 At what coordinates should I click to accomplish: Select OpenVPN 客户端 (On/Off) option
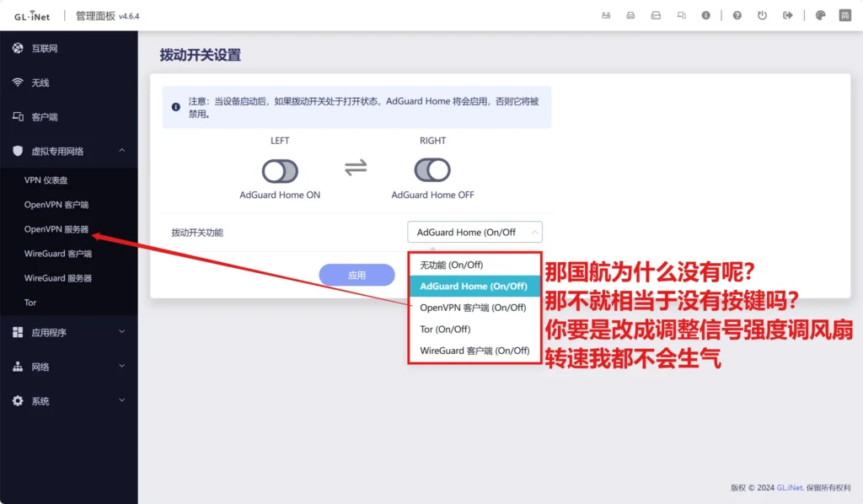(474, 308)
